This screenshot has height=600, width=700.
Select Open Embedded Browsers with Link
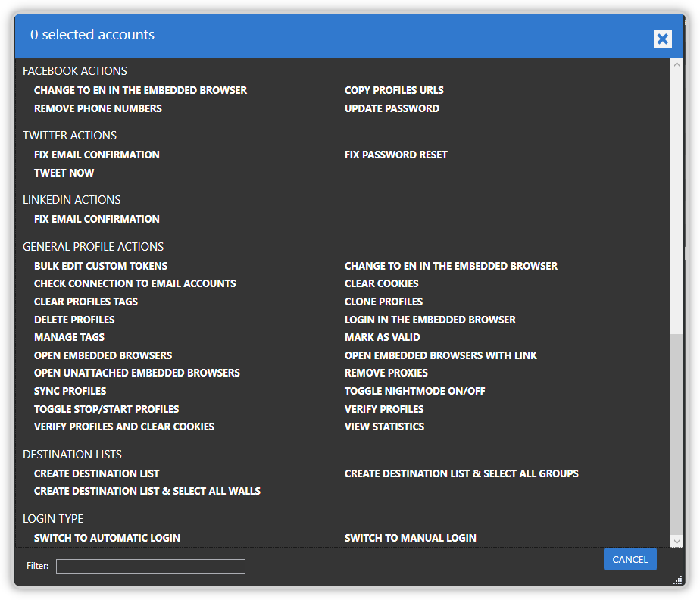pyautogui.click(x=441, y=355)
